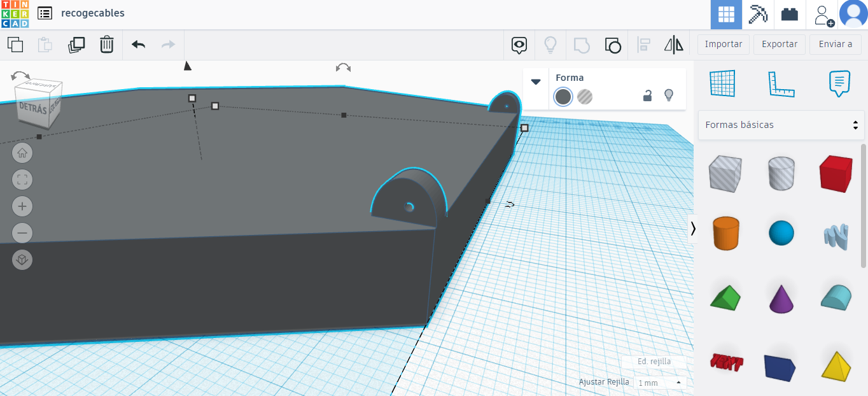868x396 pixels.
Task: Pick the red Text shape
Action: tap(725, 362)
